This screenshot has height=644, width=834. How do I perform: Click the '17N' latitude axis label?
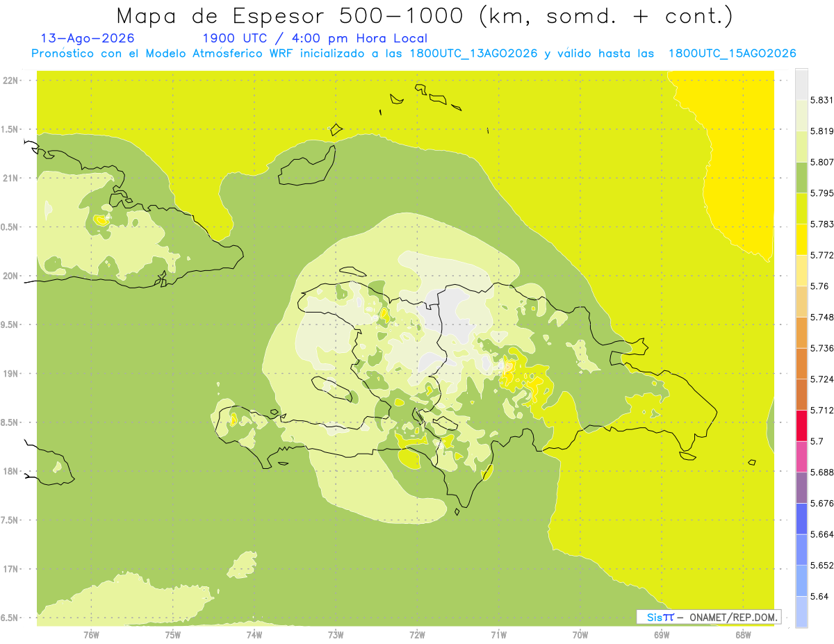(x=10, y=569)
